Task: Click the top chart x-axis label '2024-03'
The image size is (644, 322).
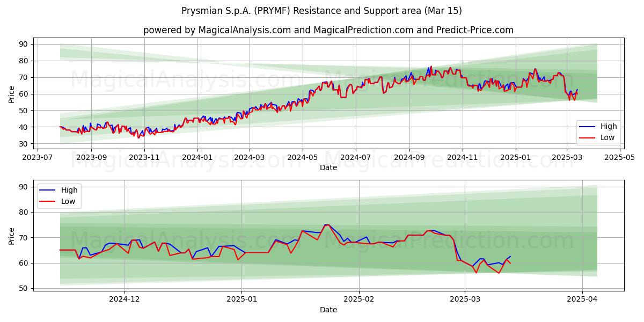Action: pos(250,158)
